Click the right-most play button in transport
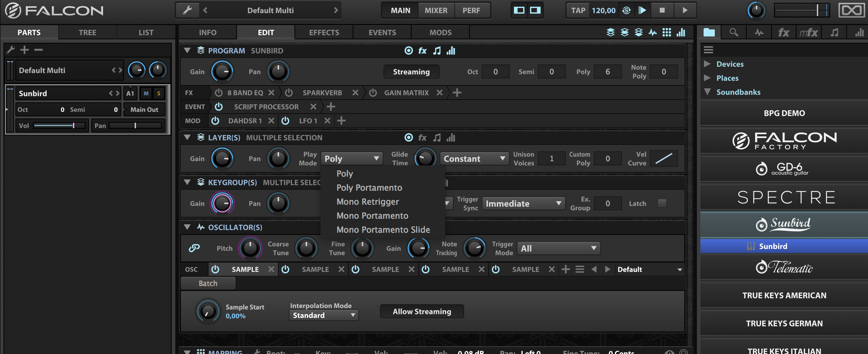Screen dimensions: 868x354 tap(685, 11)
